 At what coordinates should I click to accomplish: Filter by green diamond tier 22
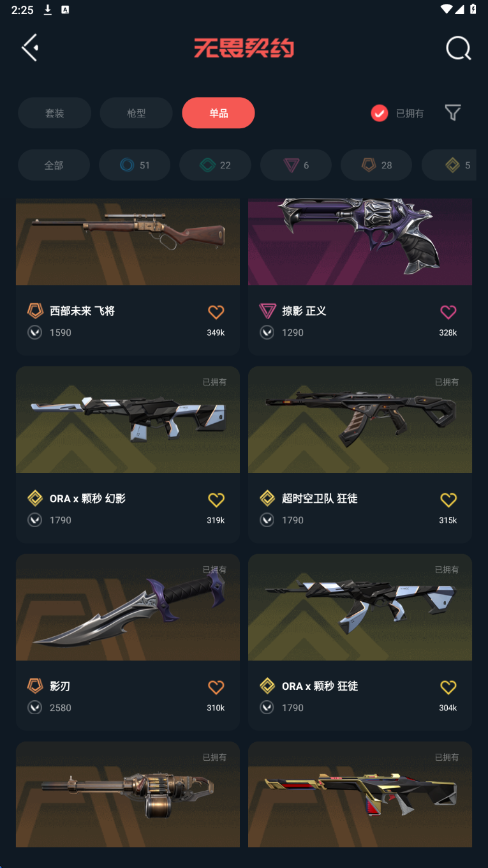click(x=215, y=165)
